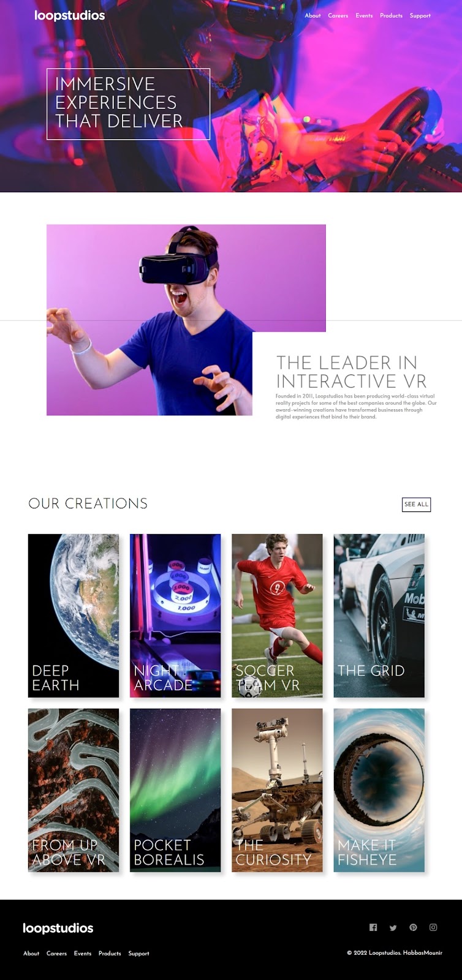Go to Events in header navigation

(364, 15)
